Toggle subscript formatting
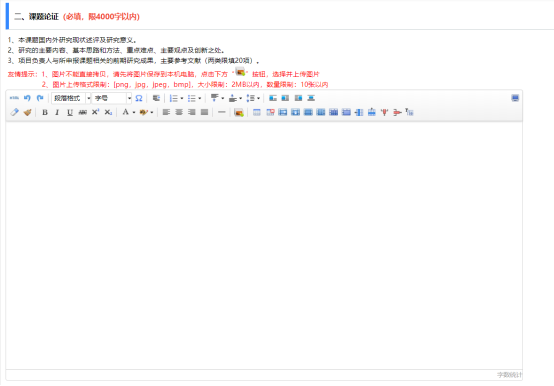The width and height of the screenshot is (554, 386). (108, 112)
